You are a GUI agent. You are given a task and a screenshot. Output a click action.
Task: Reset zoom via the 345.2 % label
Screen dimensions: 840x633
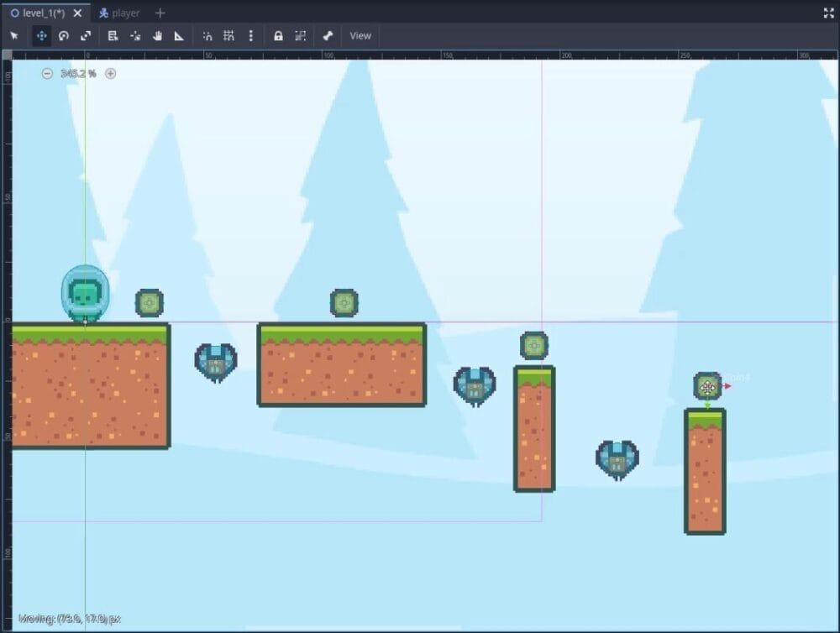78,74
